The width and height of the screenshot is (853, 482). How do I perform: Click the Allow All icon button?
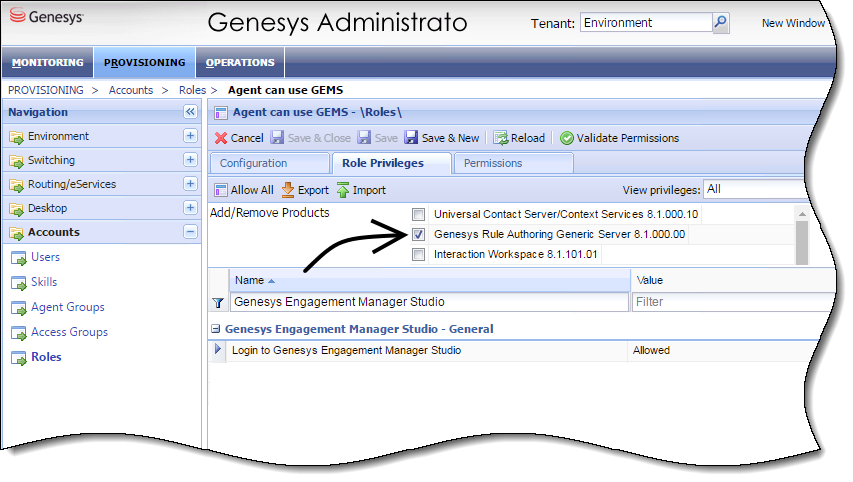221,190
